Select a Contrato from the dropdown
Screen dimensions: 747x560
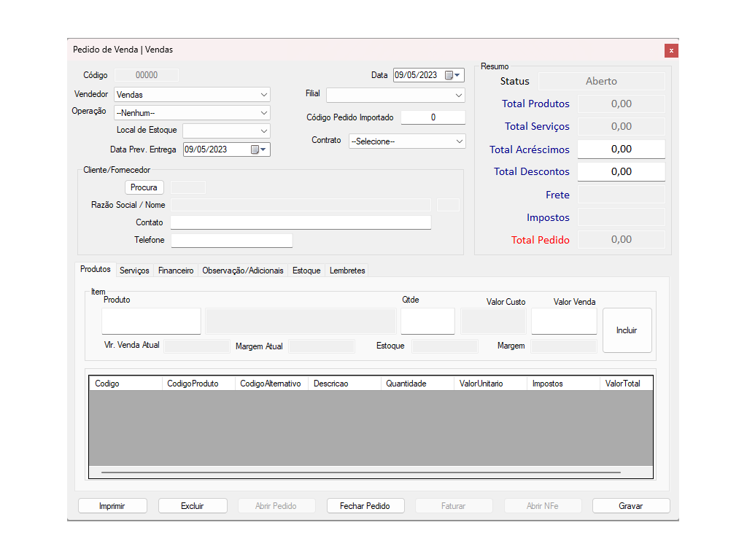[458, 141]
